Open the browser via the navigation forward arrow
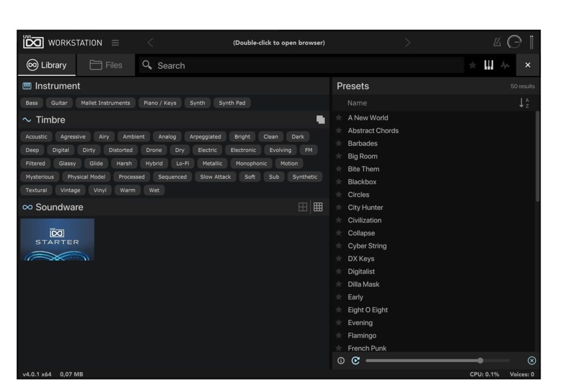568x392 pixels. point(408,42)
